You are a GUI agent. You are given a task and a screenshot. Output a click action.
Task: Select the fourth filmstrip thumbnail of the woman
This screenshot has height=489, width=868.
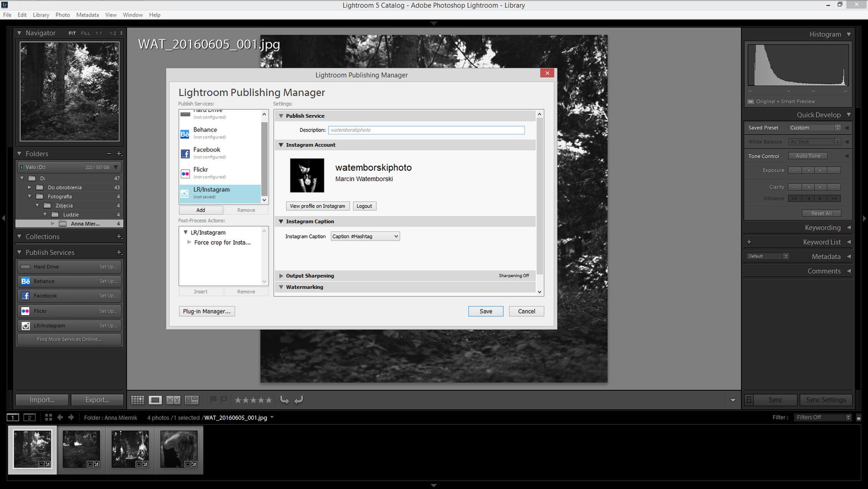[179, 449]
